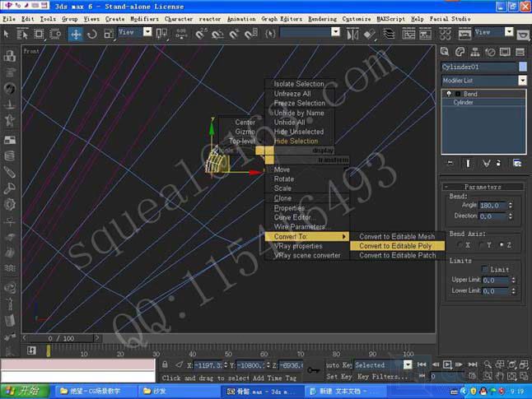Click the Go to Start button
Viewport: 532px width, 399px height.
[422, 364]
